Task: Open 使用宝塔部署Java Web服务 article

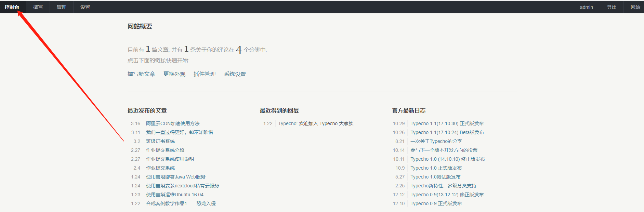Action: (x=176, y=177)
